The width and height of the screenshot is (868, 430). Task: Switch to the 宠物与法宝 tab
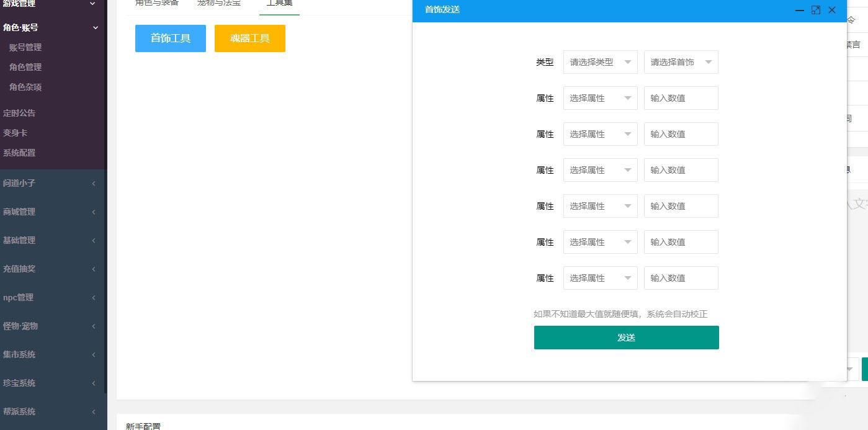219,3
